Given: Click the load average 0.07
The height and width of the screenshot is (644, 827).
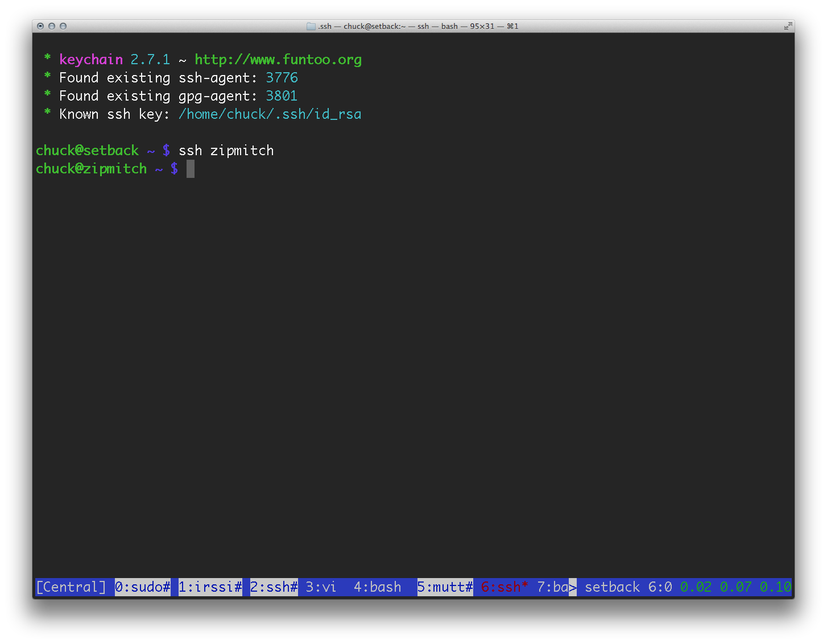Looking at the screenshot, I should tap(736, 587).
